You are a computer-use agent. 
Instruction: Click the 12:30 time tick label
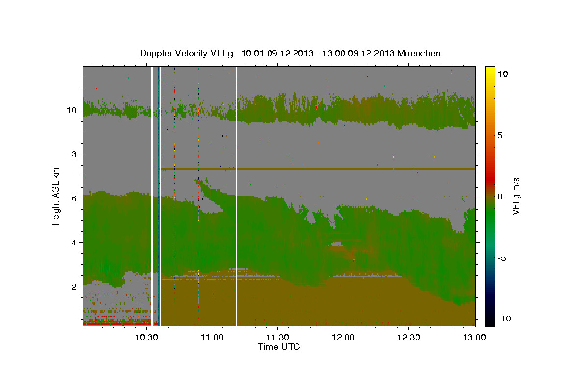coord(409,337)
